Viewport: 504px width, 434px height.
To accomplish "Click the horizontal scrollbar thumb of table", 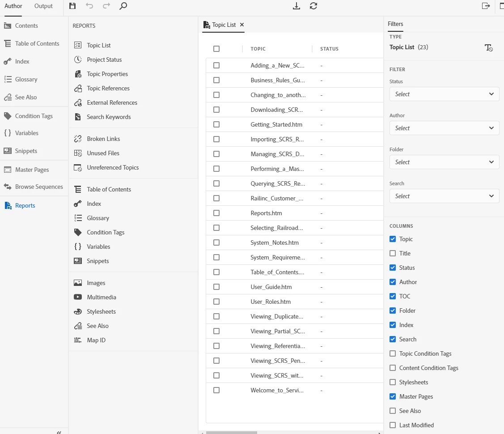I will 232,433.
